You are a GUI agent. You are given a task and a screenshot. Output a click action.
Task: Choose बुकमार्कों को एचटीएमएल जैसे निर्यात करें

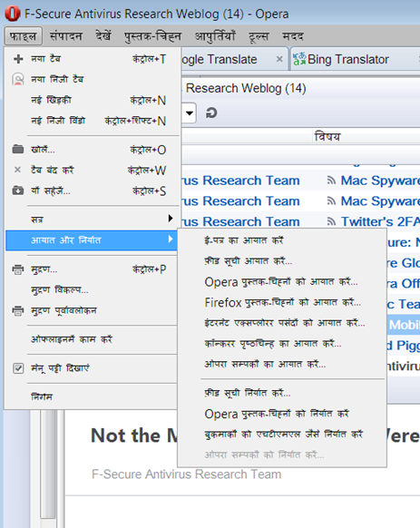[282, 434]
